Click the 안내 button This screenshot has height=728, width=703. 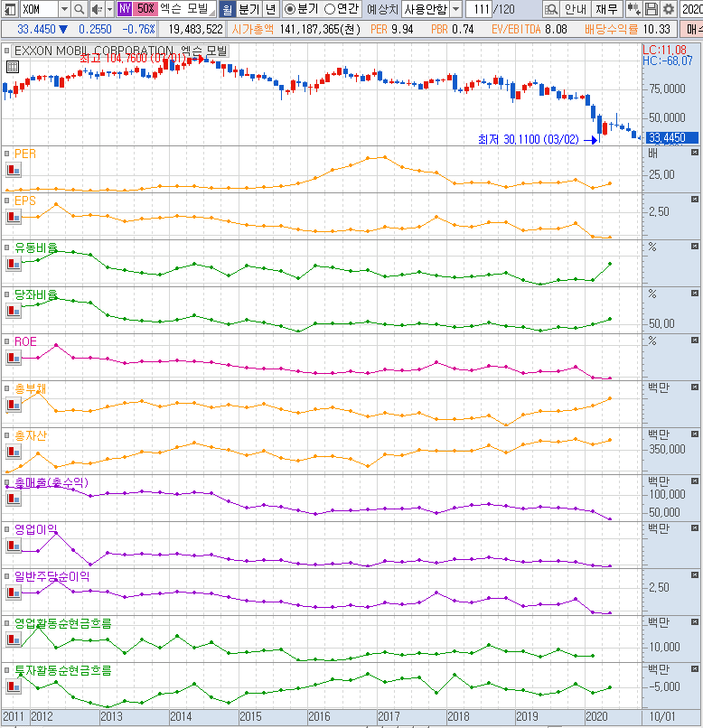click(576, 9)
